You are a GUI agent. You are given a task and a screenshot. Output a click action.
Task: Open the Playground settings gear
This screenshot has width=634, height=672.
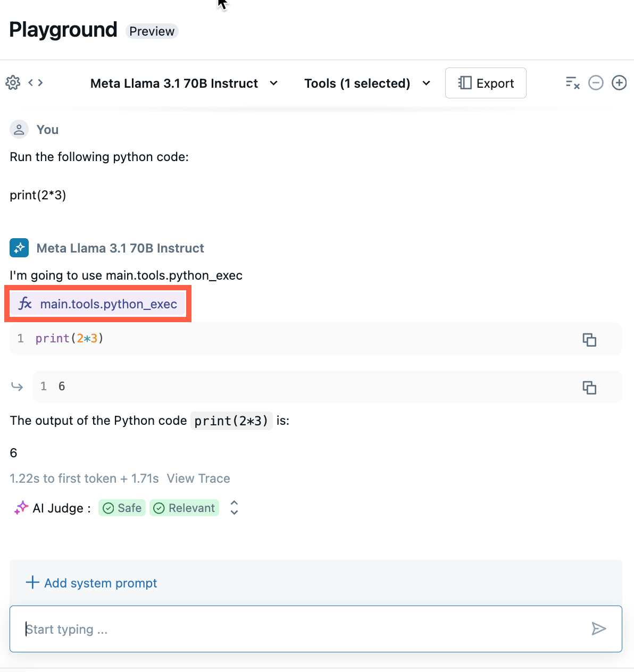[13, 83]
